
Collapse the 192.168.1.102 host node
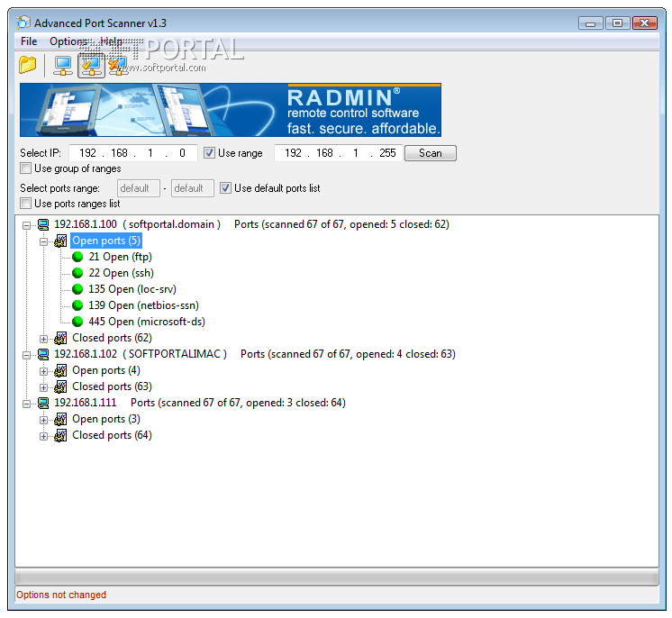coord(26,355)
